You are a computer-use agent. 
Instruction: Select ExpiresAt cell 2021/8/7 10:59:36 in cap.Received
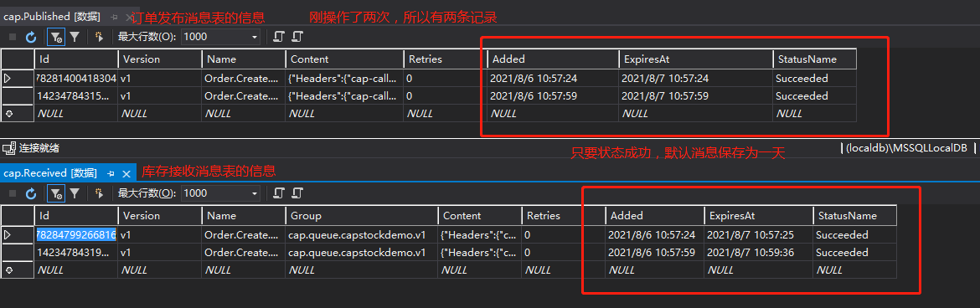758,253
